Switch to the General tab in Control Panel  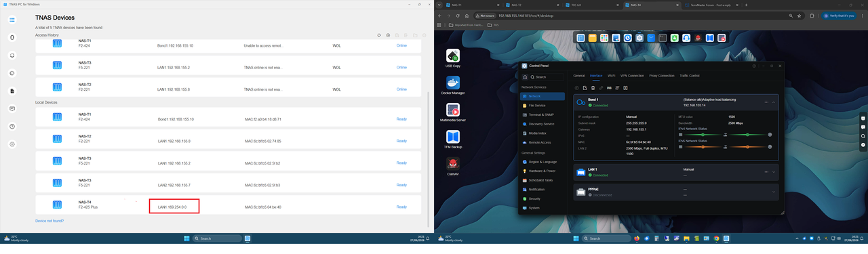pos(578,76)
